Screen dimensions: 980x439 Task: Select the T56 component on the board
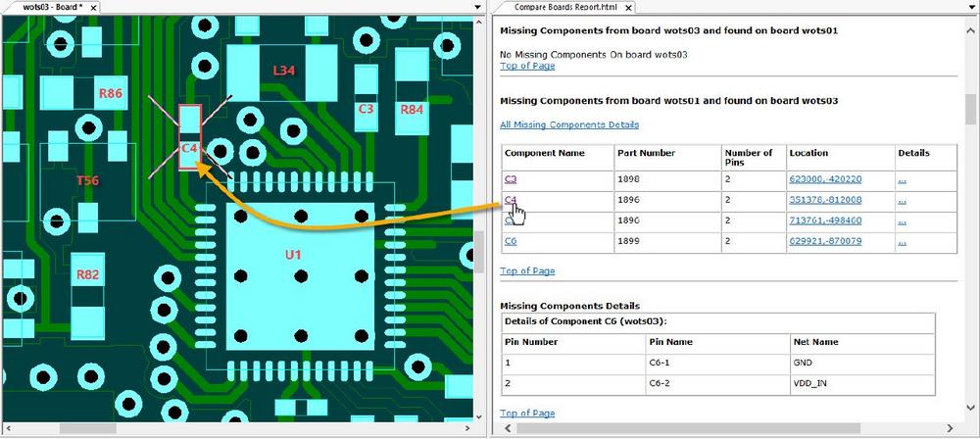coord(87,180)
